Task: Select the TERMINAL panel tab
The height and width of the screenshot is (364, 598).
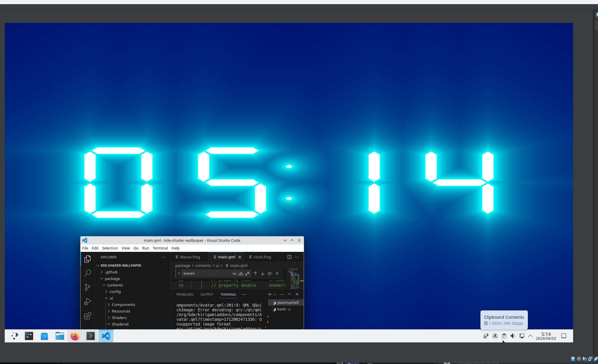Action: click(228, 294)
